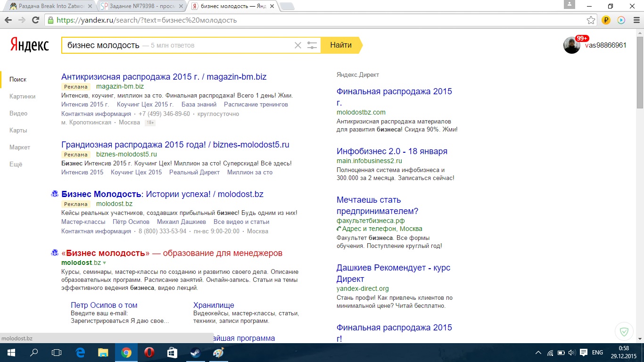
Task: Open the yellow P extension icon
Action: 607,20
